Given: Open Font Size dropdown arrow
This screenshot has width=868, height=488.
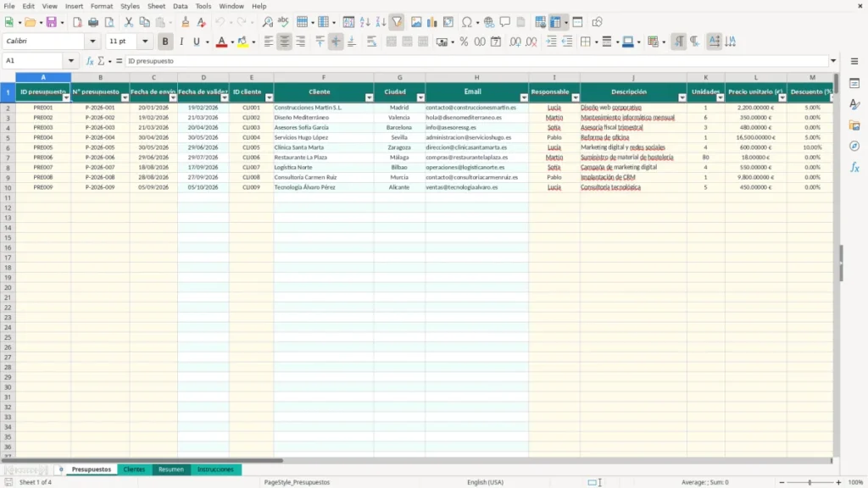Looking at the screenshot, I should tap(145, 41).
